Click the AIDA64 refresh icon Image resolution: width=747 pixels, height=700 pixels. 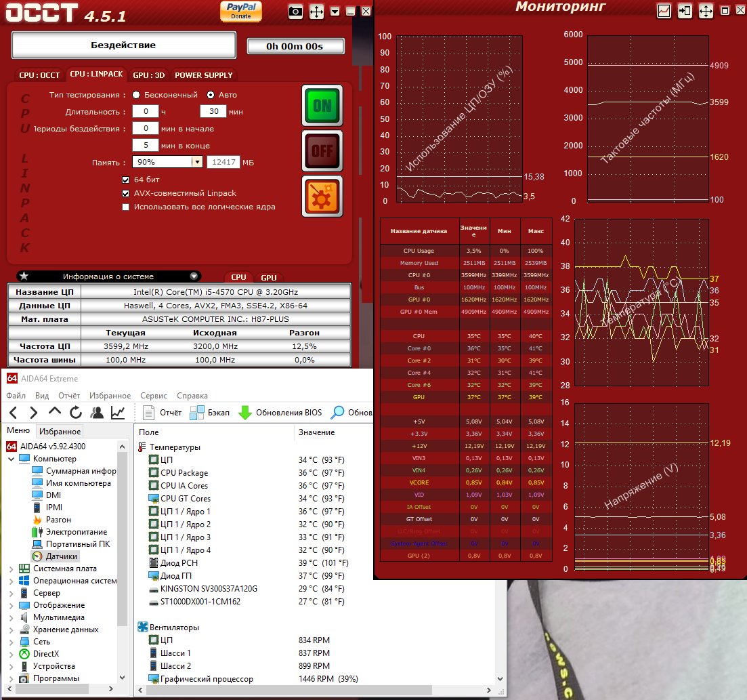tap(76, 413)
